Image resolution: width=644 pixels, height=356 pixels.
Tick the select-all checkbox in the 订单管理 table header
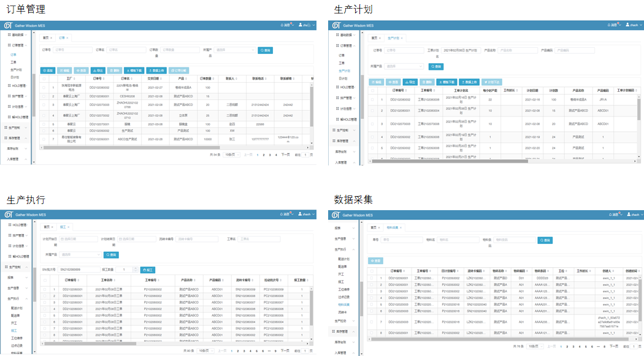coord(44,78)
